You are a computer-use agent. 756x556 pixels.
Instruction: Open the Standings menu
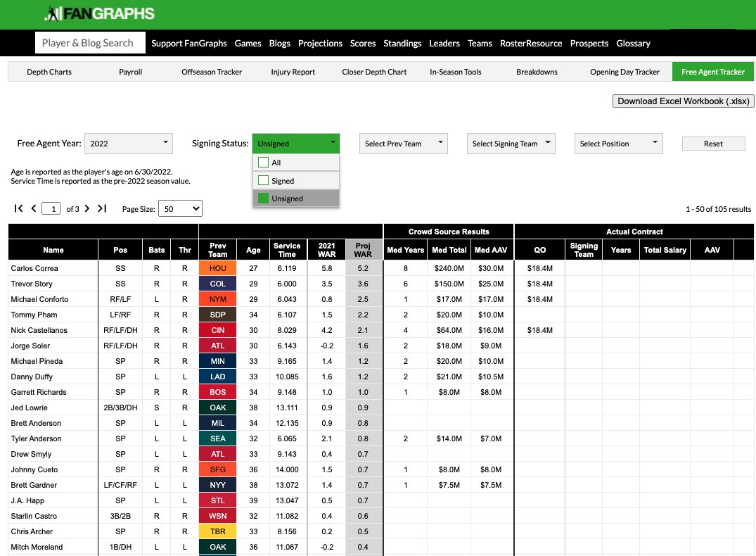(402, 43)
